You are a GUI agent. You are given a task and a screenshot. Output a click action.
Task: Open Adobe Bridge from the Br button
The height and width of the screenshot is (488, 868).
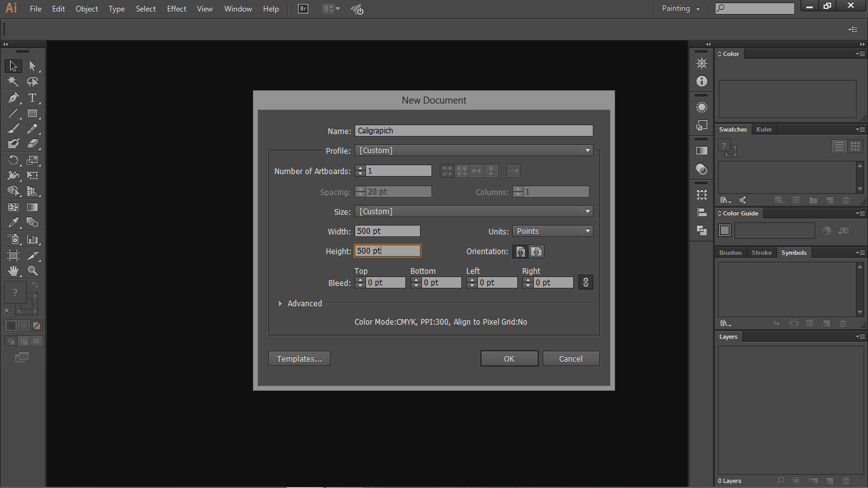(303, 9)
